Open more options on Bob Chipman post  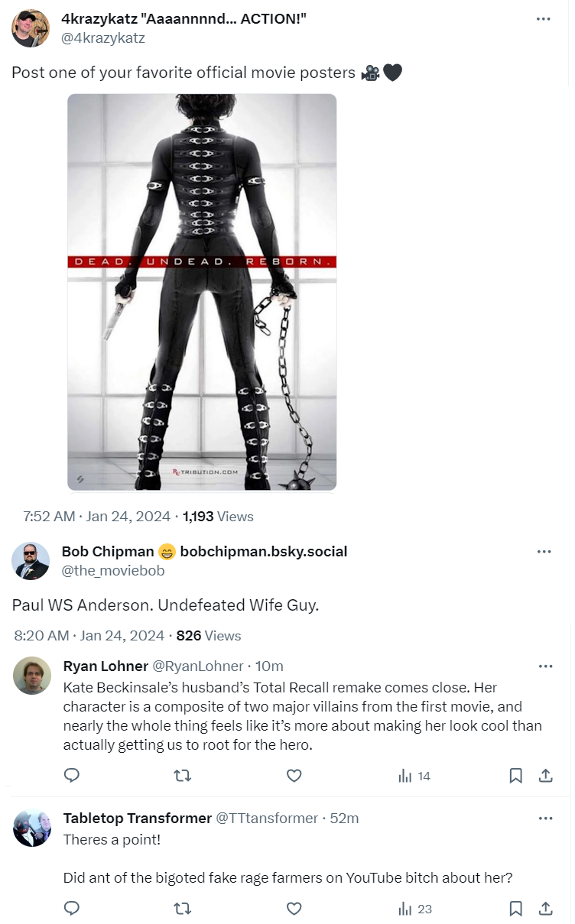(x=544, y=552)
